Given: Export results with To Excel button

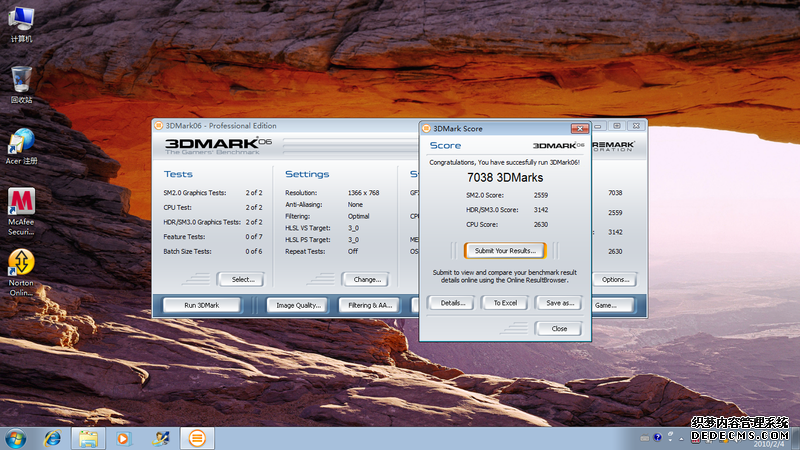Looking at the screenshot, I should click(x=505, y=303).
